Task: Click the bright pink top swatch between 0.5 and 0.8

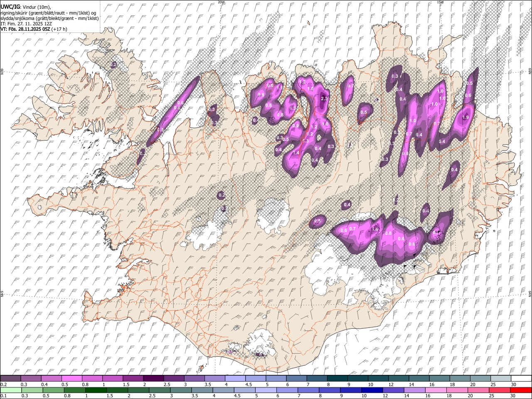Action: click(x=72, y=379)
